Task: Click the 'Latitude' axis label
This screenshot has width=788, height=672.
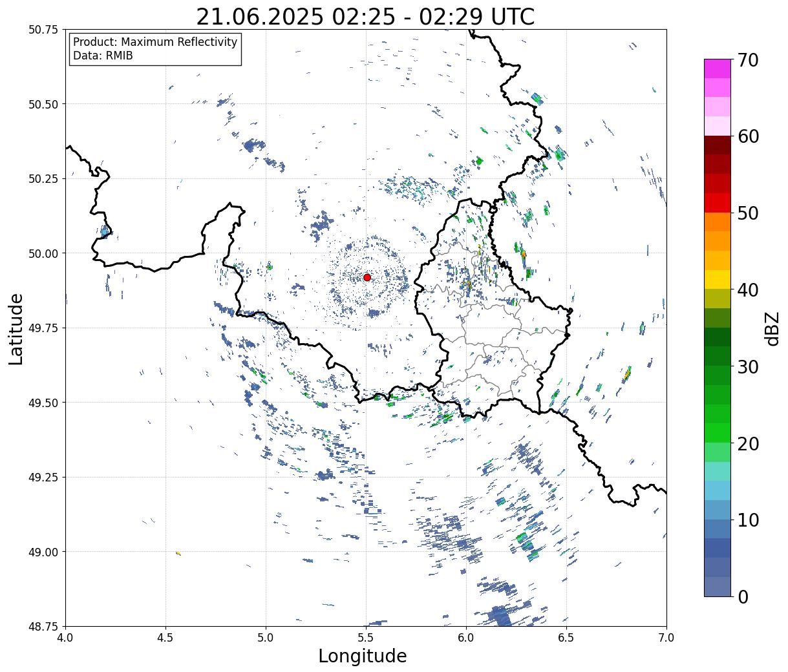Action: [x=16, y=328]
